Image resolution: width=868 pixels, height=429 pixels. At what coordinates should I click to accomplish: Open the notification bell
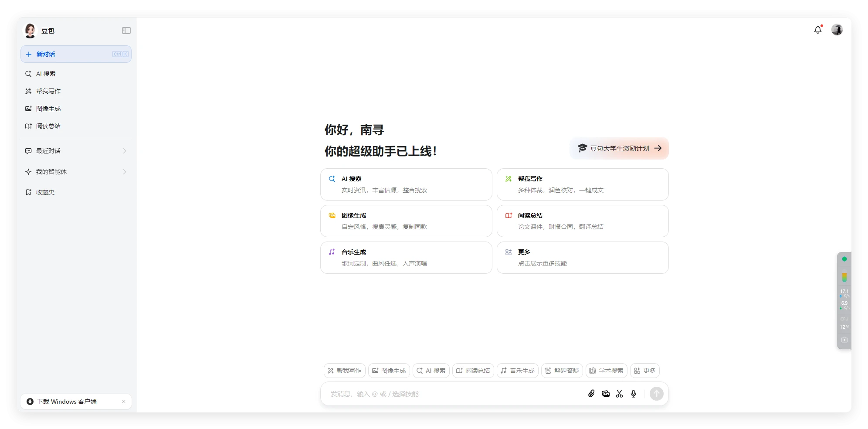(818, 30)
